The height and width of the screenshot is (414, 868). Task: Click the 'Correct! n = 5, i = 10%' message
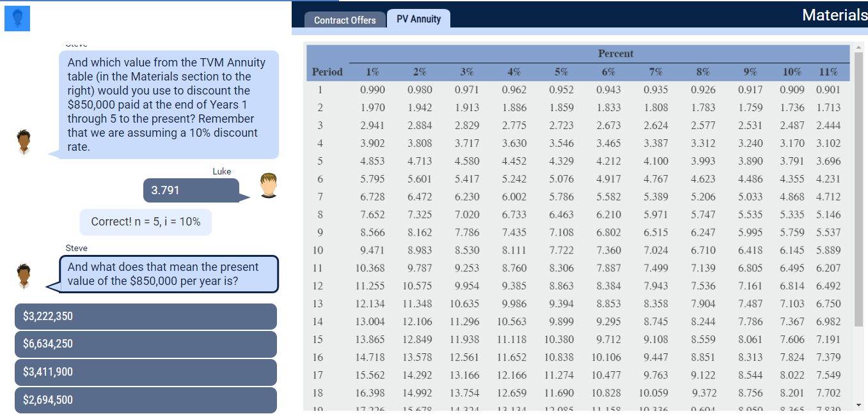pos(145,222)
